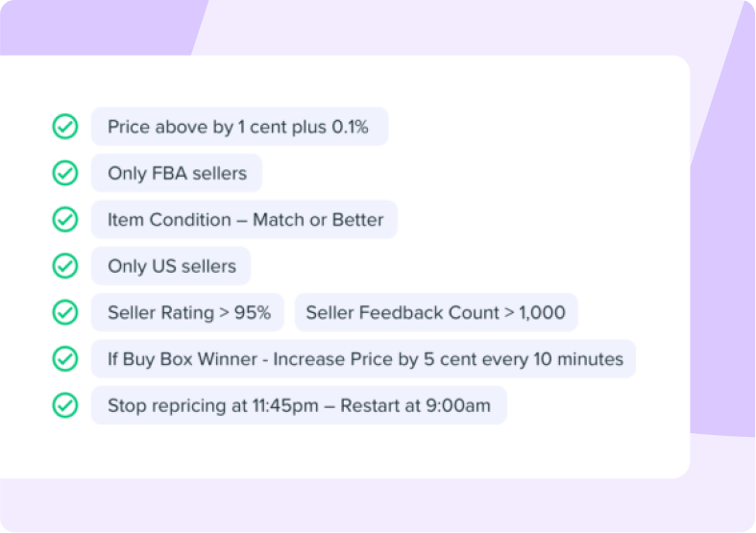Viewport: 756px width, 533px height.
Task: Click the green checkmark beside Price above rule
Action: click(x=65, y=127)
